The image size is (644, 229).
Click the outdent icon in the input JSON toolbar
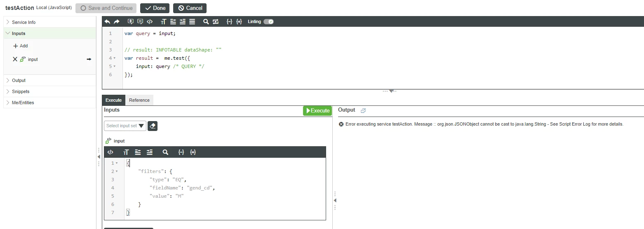click(x=138, y=152)
